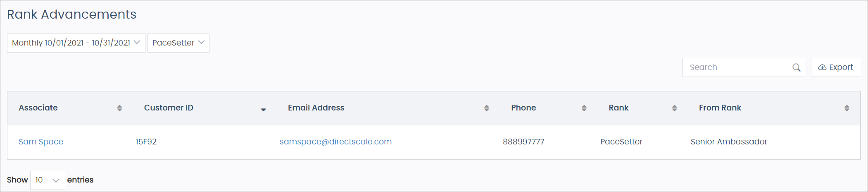Screen dimensions: 868x192
Task: Sort by Associate column arrows
Action: point(119,108)
